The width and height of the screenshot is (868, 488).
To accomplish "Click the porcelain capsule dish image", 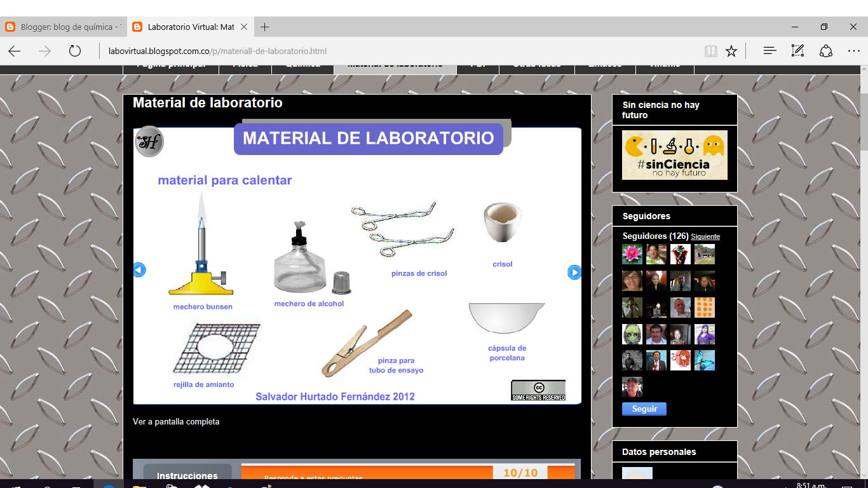I will click(x=506, y=318).
